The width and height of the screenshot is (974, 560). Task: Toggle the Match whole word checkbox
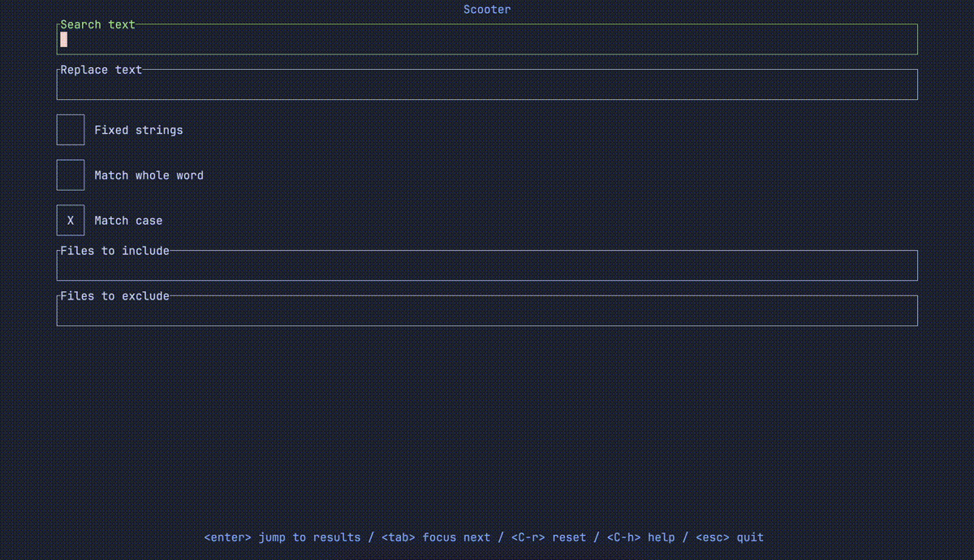[x=71, y=175]
